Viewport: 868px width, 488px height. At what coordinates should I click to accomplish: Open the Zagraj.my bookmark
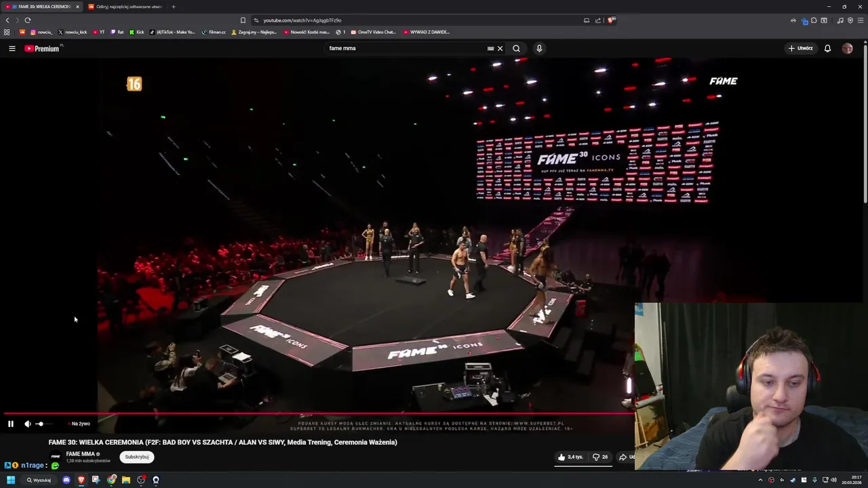click(x=254, y=32)
